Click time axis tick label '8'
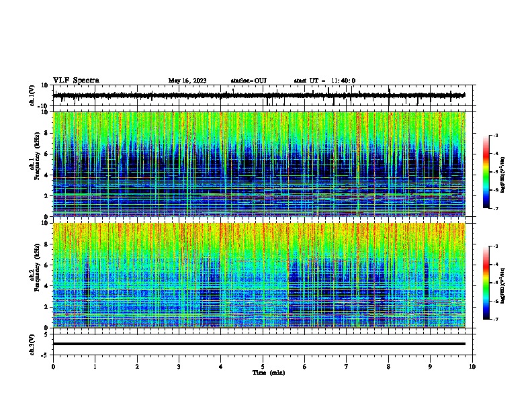The height and width of the screenshot is (411, 532). [x=388, y=367]
